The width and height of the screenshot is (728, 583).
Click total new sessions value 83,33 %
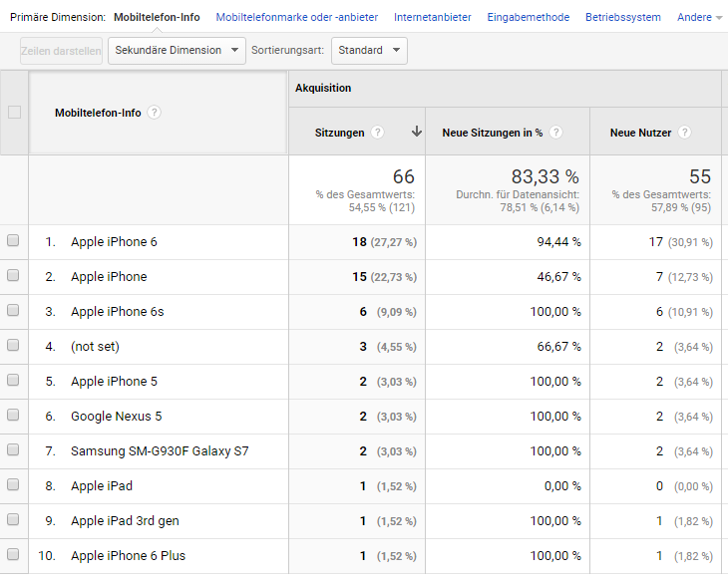[545, 176]
